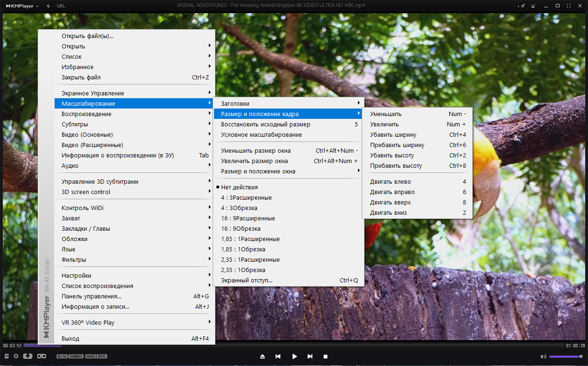Click the 'Увеличить' menu entry

[x=417, y=125]
